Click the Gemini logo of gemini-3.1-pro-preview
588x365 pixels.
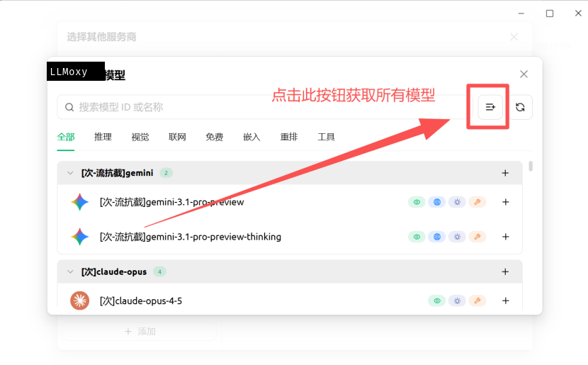click(x=80, y=202)
